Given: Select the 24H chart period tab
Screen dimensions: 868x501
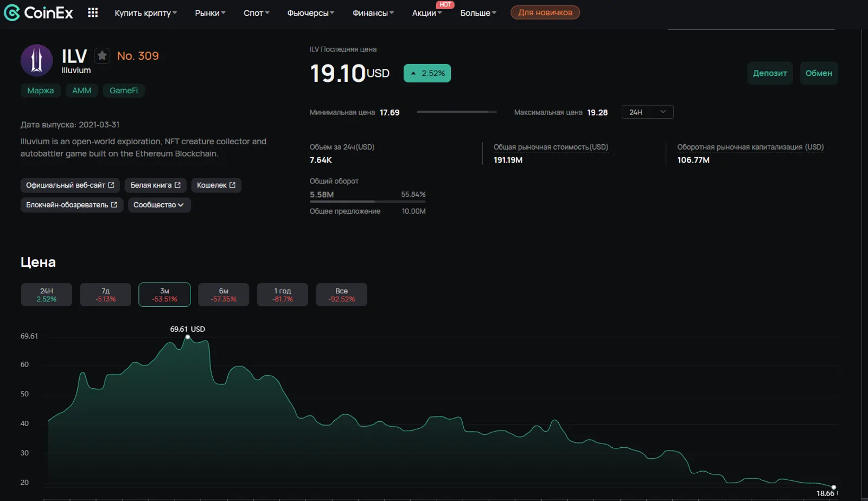Looking at the screenshot, I should 47,294.
